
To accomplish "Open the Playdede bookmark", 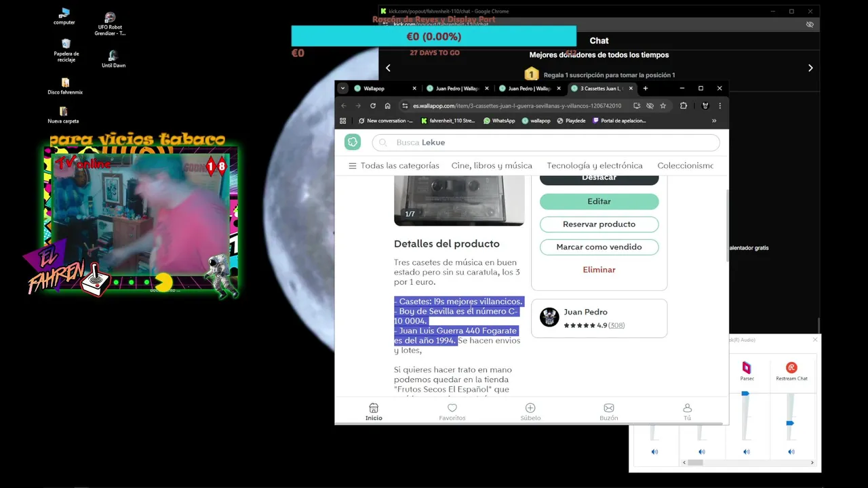I will (571, 121).
